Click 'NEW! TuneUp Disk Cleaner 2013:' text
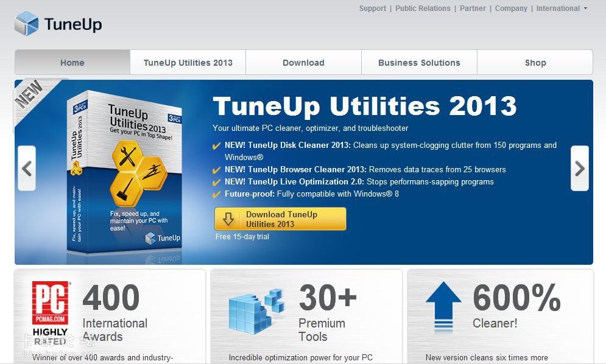The width and height of the screenshot is (606, 364). pos(287,145)
